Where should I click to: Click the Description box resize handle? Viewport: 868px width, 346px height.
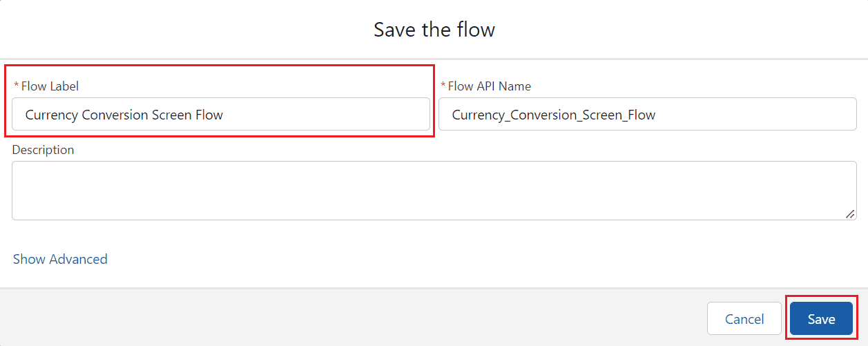point(851,214)
